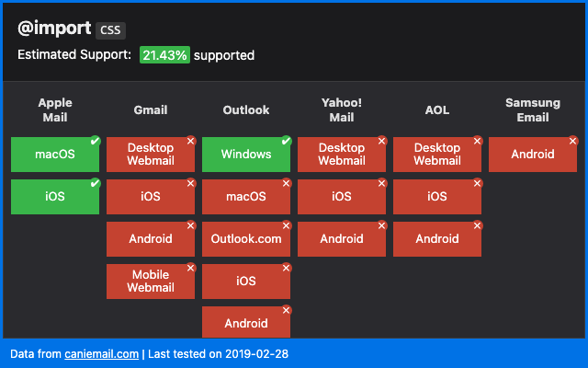Viewport: 588px width, 368px height.
Task: Select the Samsung Email column header
Action: (x=533, y=110)
